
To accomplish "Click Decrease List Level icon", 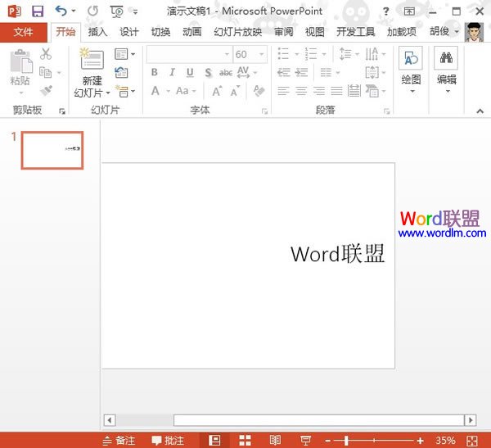I will (x=284, y=72).
